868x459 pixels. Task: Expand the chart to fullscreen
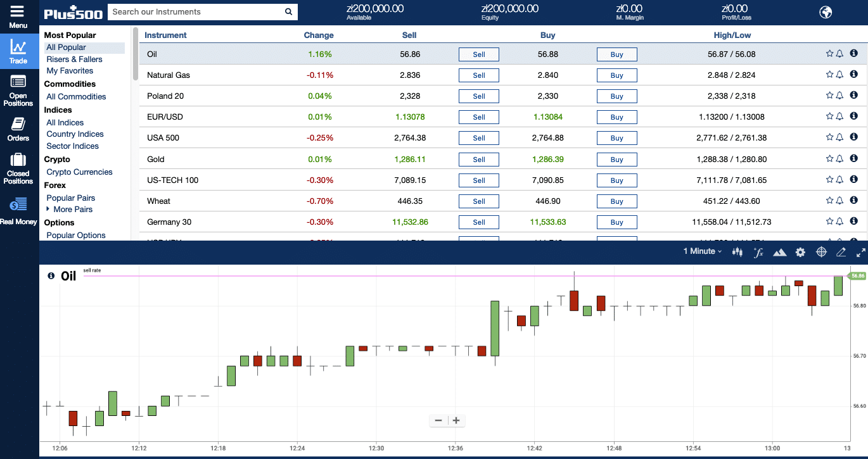(860, 252)
